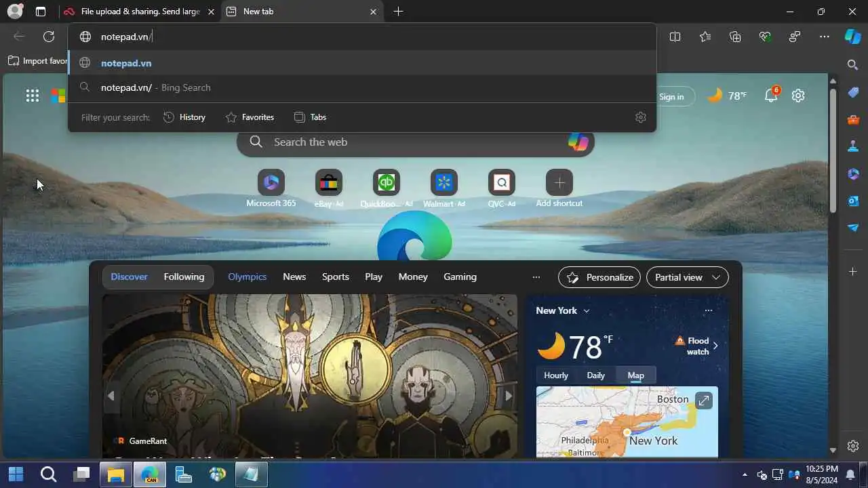Screen dimensions: 868x488
Task: Open the Collections toolbar icon
Action: (x=735, y=37)
